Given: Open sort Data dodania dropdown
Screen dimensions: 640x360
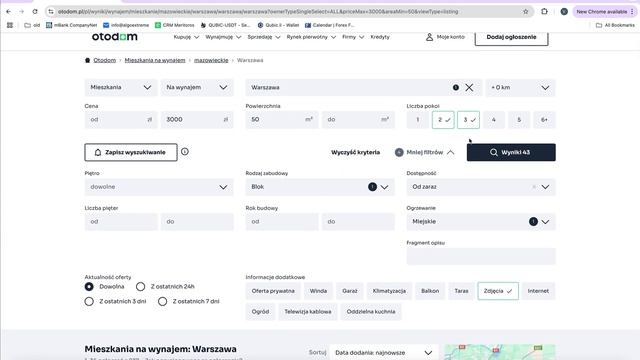Looking at the screenshot, I should tap(384, 353).
